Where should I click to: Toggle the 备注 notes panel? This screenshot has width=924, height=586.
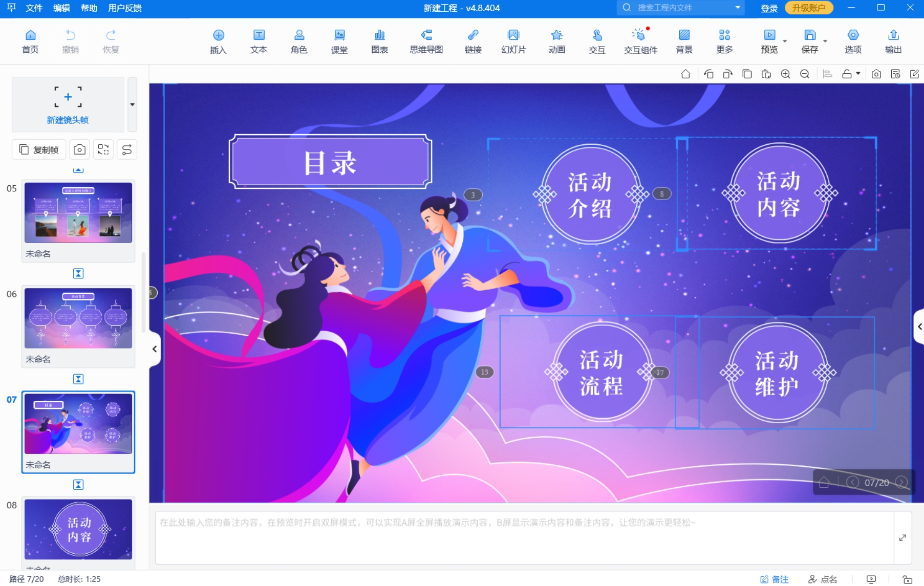(x=774, y=579)
